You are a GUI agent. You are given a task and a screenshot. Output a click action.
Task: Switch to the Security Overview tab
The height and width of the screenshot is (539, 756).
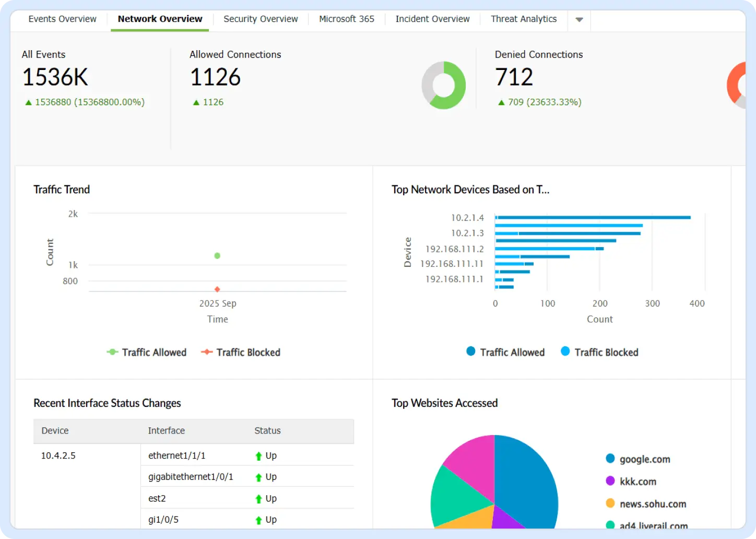tap(261, 19)
